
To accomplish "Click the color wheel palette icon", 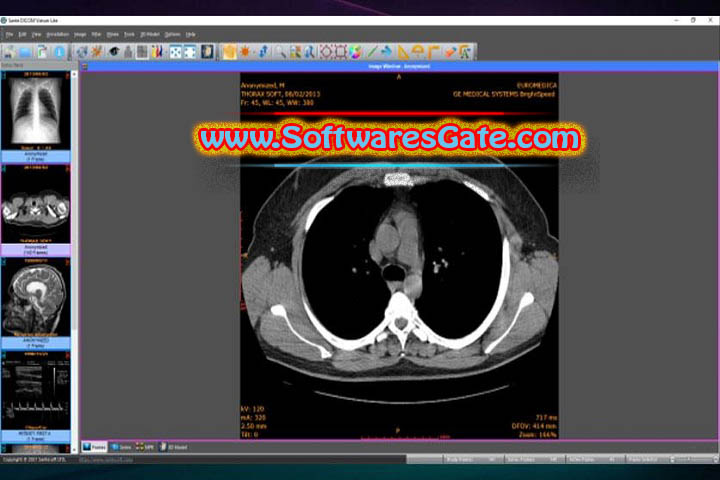I will tap(355, 52).
